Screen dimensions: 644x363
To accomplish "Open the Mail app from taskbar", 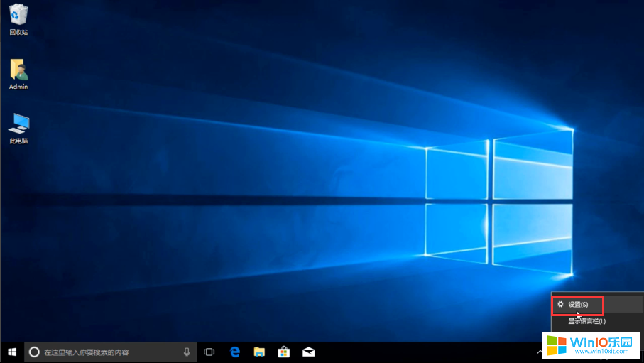I will click(308, 352).
